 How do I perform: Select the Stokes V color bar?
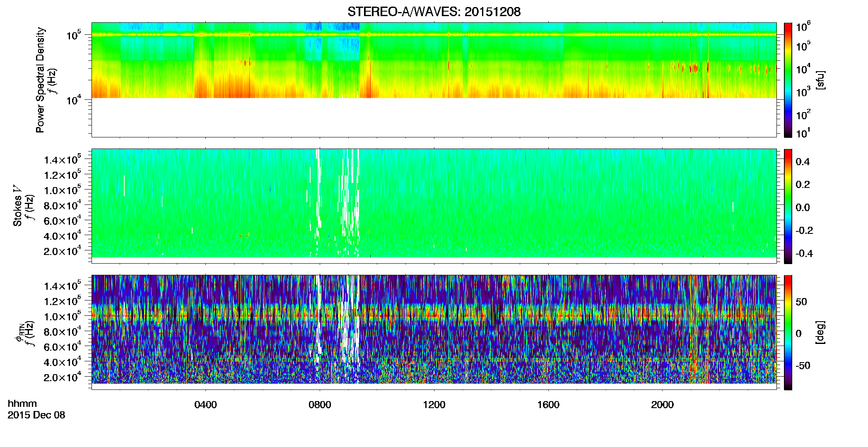click(x=788, y=206)
